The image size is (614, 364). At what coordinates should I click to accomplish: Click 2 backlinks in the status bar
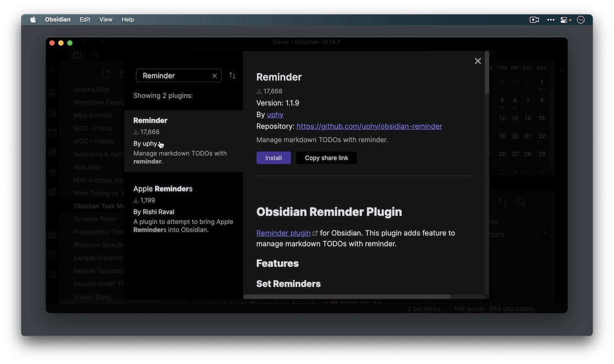(x=424, y=309)
